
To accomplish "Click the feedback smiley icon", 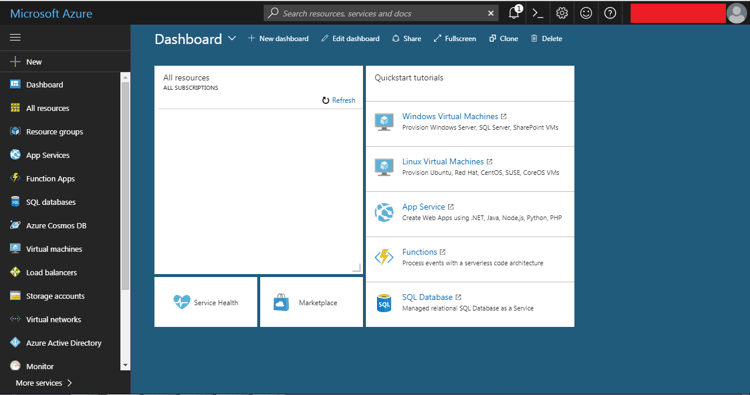I will pos(586,13).
